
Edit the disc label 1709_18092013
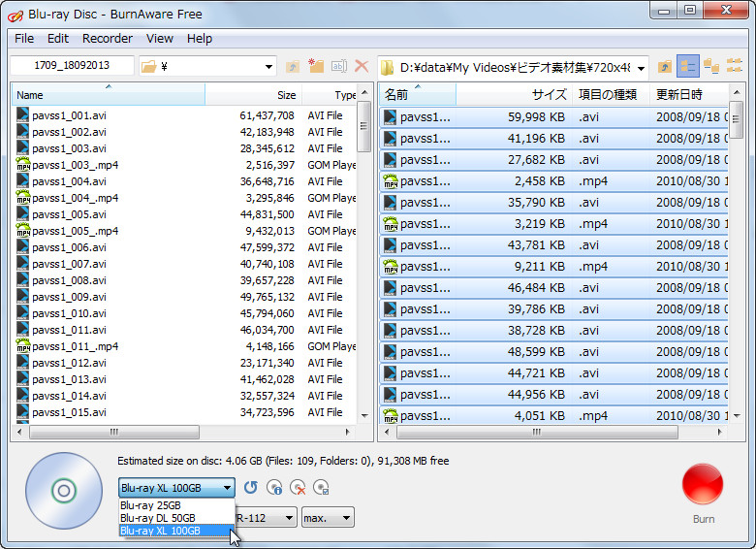click(x=72, y=66)
